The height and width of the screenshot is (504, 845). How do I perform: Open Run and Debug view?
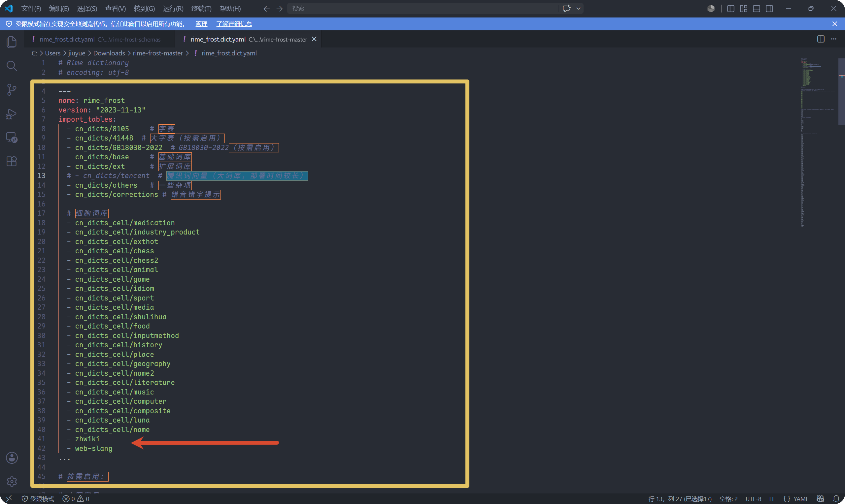point(12,114)
